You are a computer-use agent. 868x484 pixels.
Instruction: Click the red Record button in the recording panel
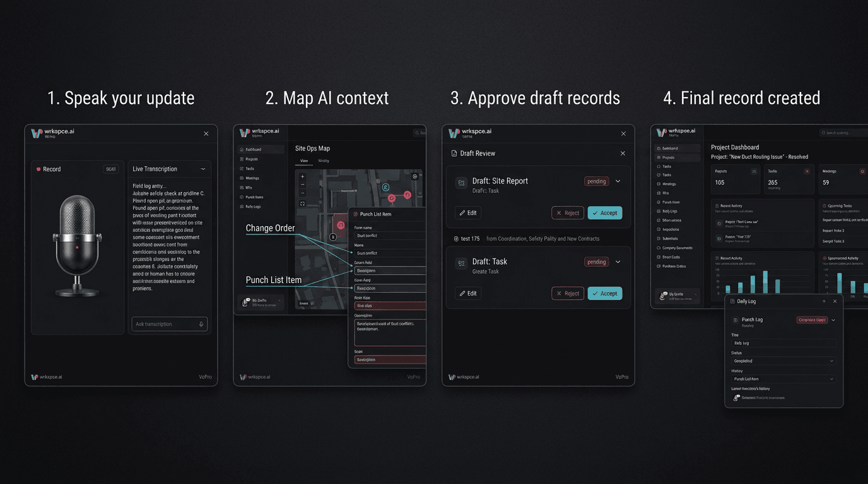tap(49, 169)
